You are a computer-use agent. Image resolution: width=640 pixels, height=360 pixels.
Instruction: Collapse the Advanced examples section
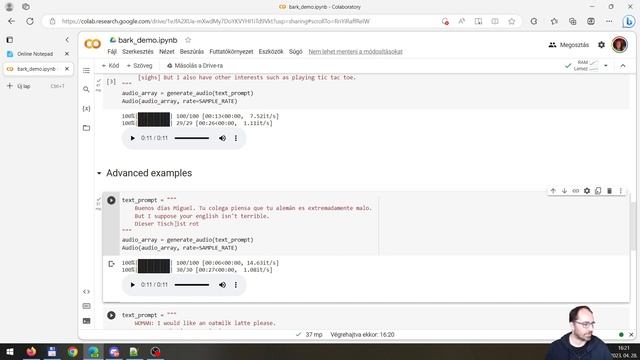(x=99, y=173)
